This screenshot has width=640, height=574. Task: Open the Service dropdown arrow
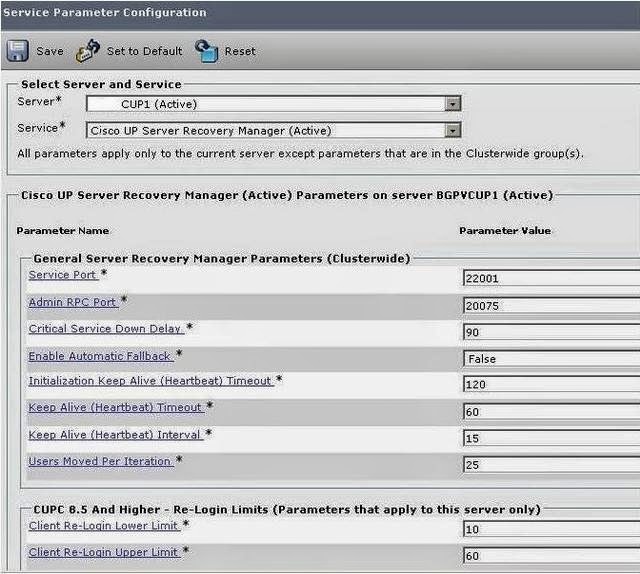click(453, 131)
